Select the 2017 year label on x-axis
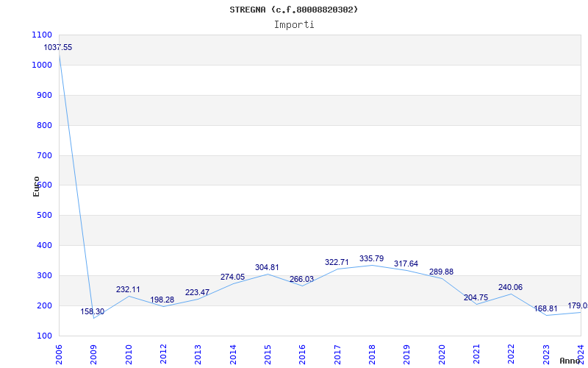The width and height of the screenshot is (588, 368). [x=337, y=355]
